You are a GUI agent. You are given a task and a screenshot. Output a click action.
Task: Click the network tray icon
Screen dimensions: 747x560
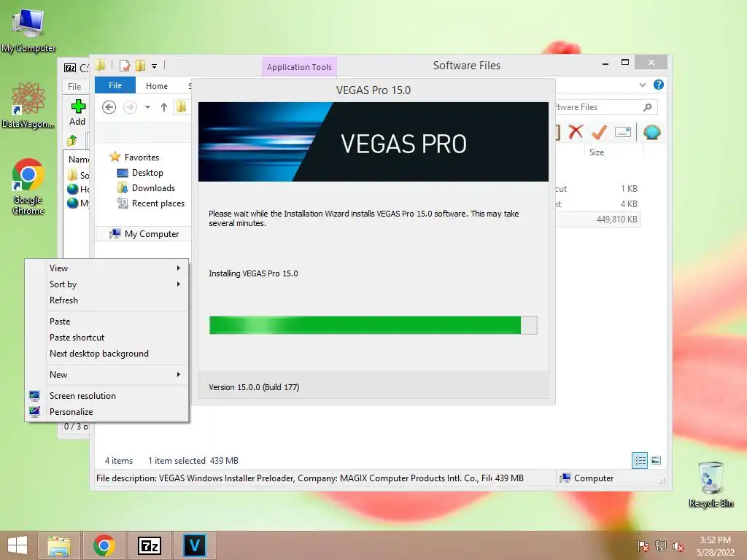(x=661, y=546)
